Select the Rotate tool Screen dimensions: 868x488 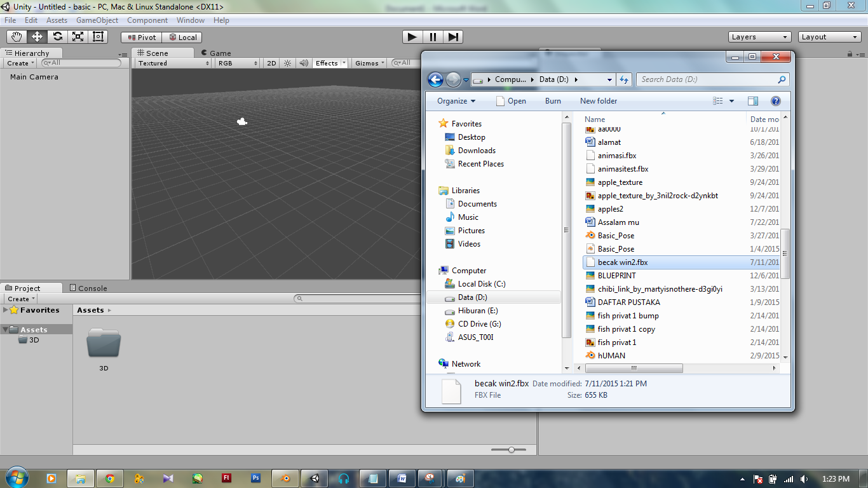tap(57, 36)
